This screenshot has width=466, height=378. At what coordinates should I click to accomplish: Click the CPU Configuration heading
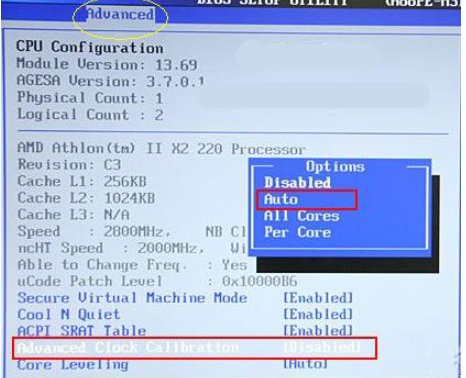pyautogui.click(x=90, y=48)
